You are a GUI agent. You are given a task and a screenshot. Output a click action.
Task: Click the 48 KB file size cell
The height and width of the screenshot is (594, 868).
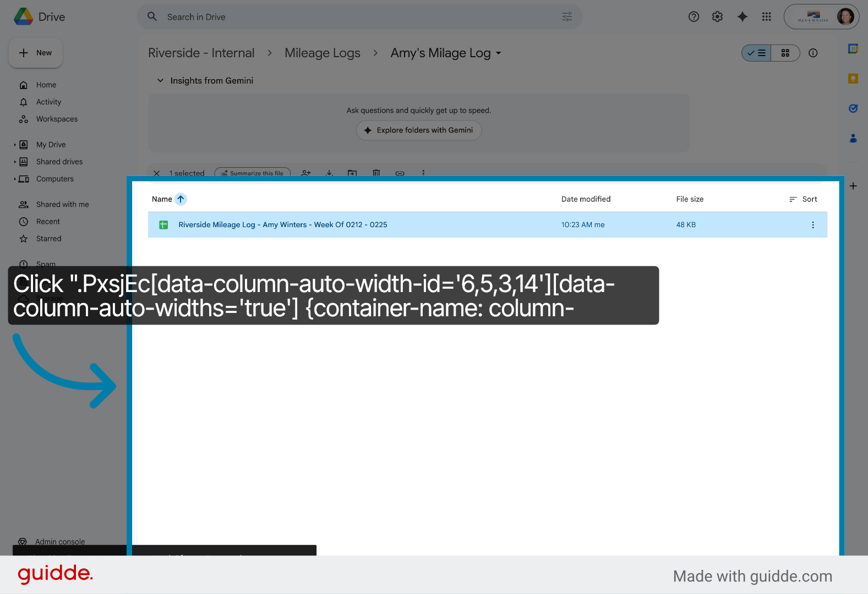(x=686, y=224)
